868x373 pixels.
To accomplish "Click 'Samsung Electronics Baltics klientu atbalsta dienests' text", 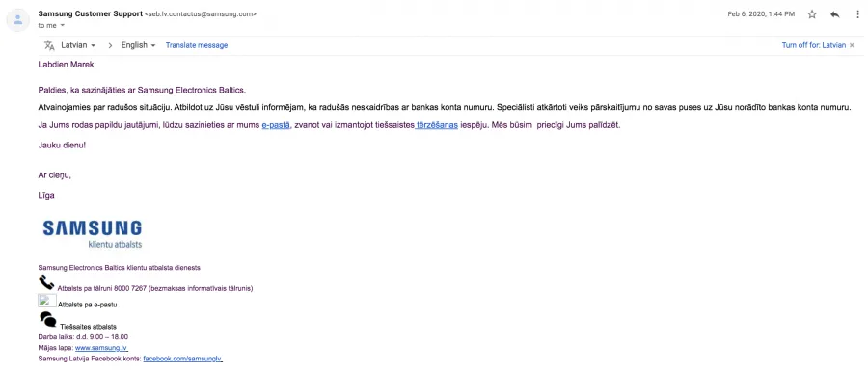I will tap(119, 268).
